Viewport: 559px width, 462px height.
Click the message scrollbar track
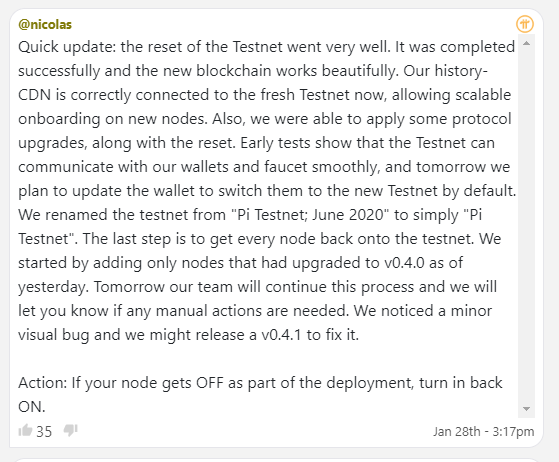click(x=527, y=226)
